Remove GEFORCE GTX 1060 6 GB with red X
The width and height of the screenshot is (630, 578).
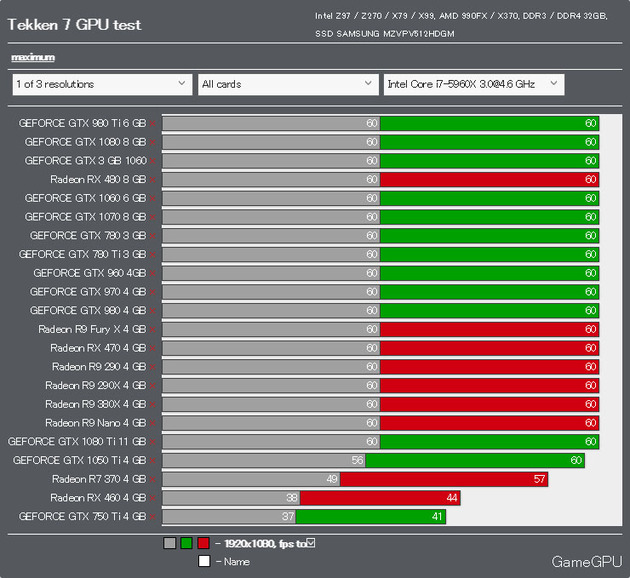click(153, 198)
